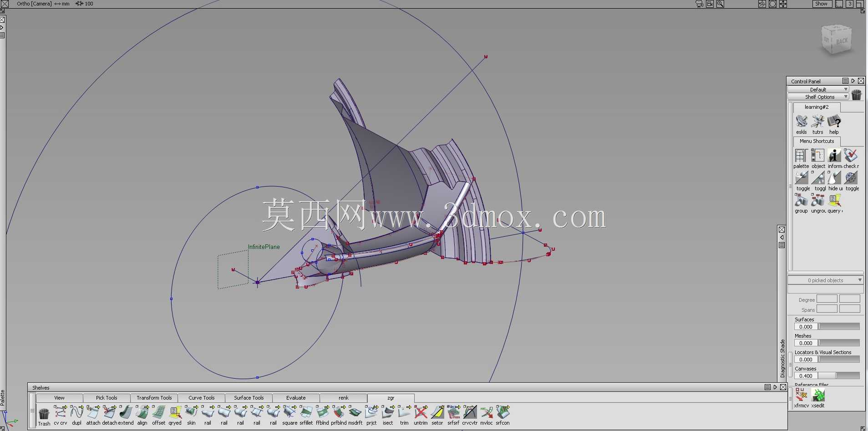868x431 pixels.
Task: Choose the detach tool on the shelf
Action: point(109,412)
